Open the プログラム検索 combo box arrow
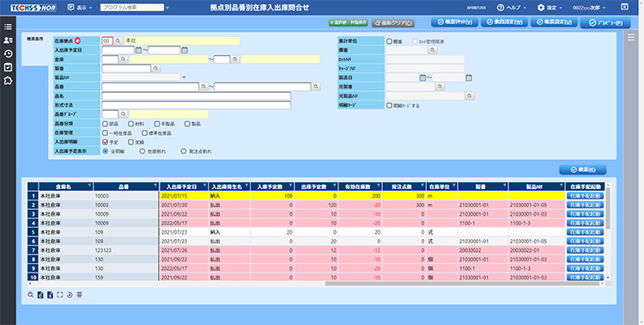The height and width of the screenshot is (325, 644). click(x=167, y=8)
